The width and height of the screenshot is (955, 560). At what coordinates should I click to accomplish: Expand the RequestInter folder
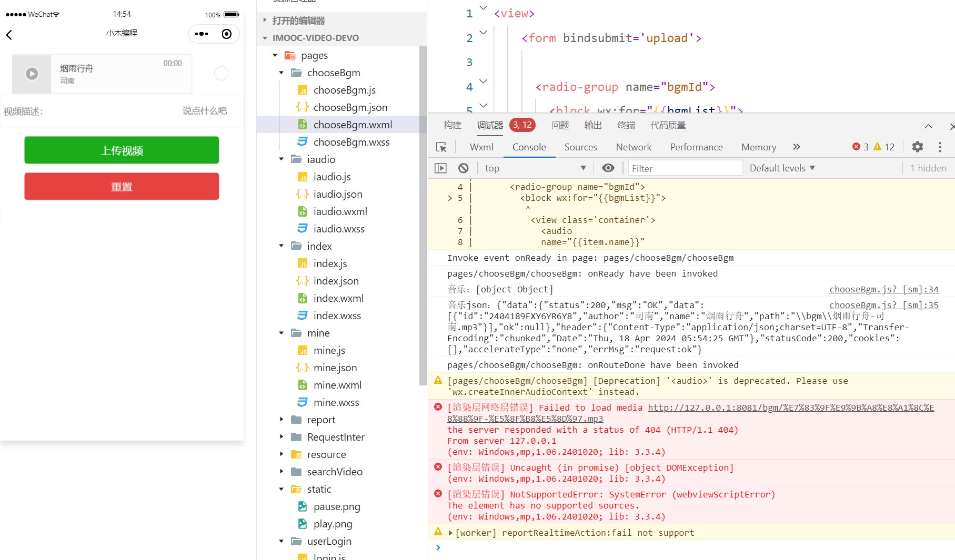coord(281,437)
